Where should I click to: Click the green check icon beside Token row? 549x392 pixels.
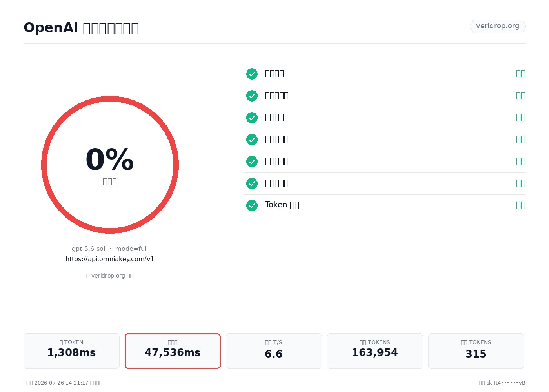coord(252,205)
